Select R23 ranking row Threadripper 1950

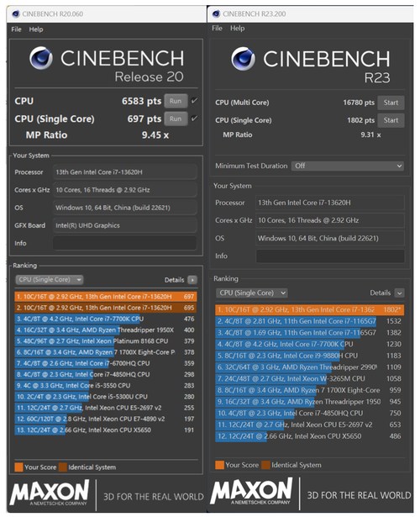tap(310, 402)
